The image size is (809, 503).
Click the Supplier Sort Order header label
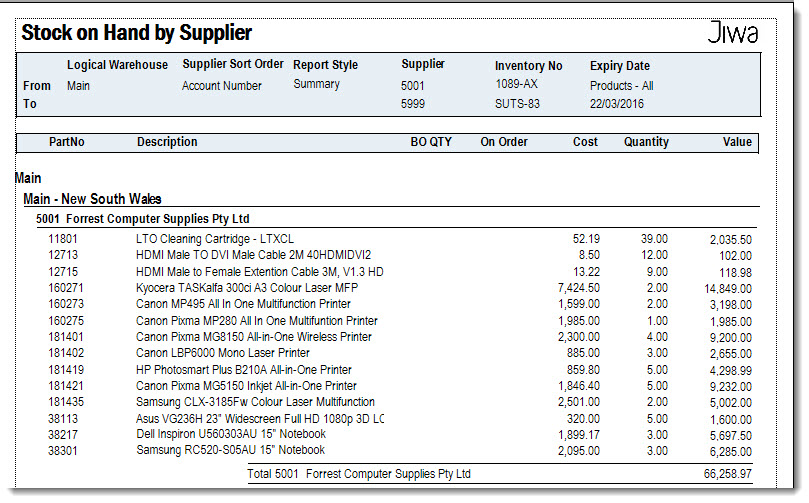[x=233, y=64]
